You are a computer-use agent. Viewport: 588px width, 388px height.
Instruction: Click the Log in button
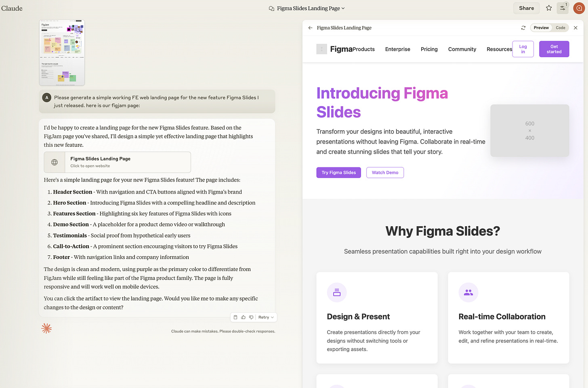click(523, 49)
